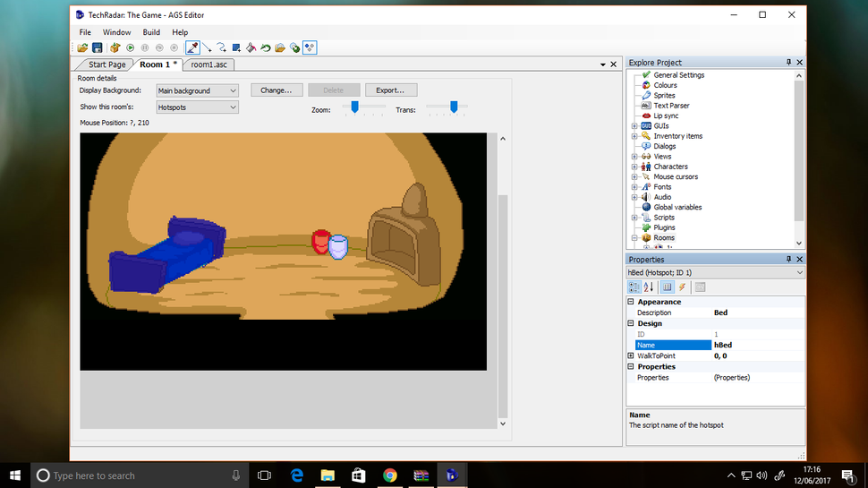Toggle alphabetical sort in Properties panel

tap(649, 287)
